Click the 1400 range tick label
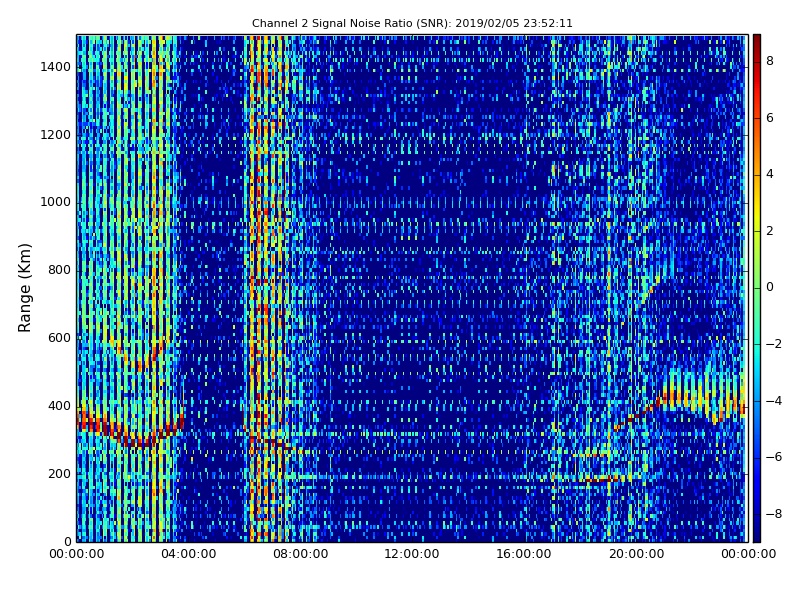The height and width of the screenshot is (600, 800). 56,67
